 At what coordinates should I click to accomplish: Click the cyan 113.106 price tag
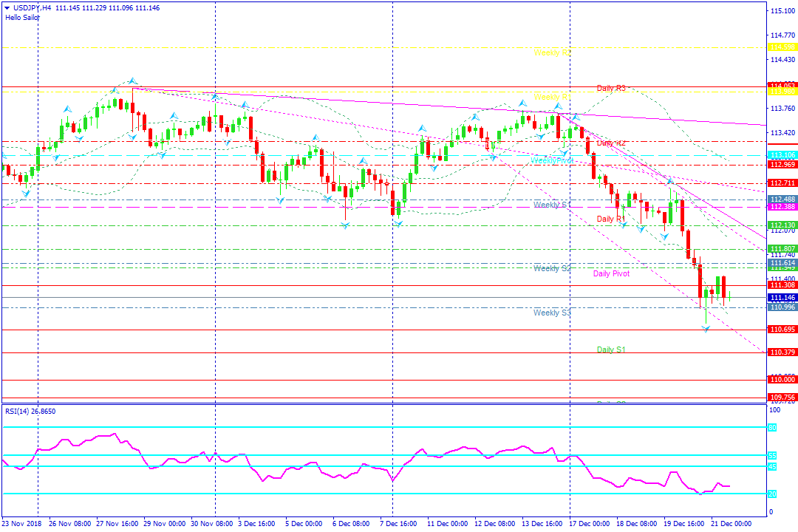click(x=782, y=155)
